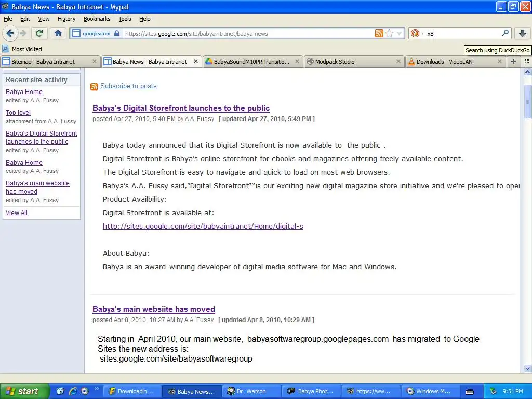The width and height of the screenshot is (532, 399).
Task: Click the page scrollbar down arrow
Action: [527, 369]
